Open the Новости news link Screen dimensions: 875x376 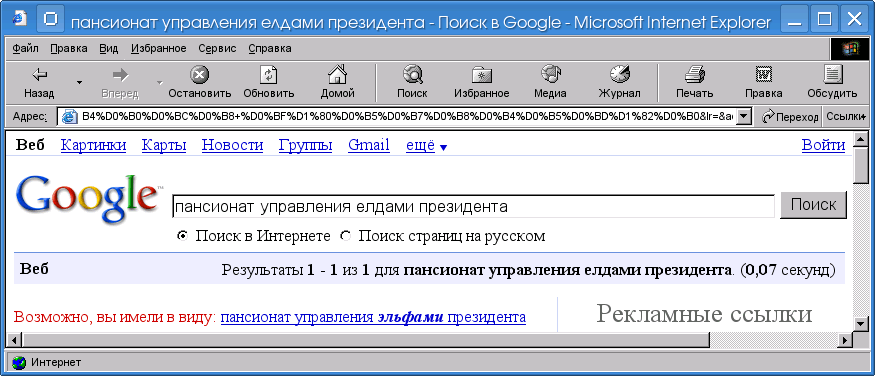click(232, 146)
